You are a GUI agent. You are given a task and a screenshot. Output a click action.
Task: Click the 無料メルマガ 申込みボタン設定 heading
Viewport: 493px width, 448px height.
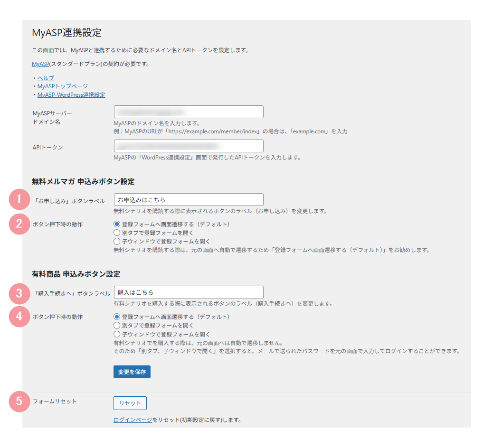83,182
